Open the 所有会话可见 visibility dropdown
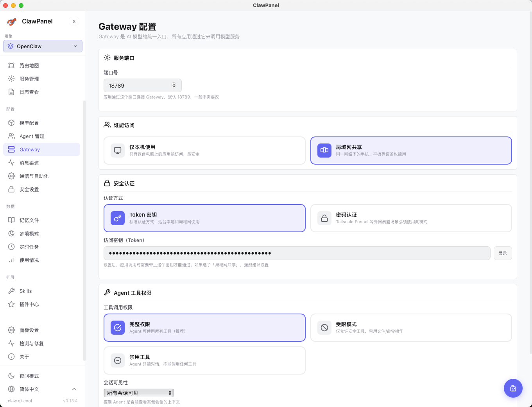Image resolution: width=532 pixels, height=407 pixels. point(138,393)
